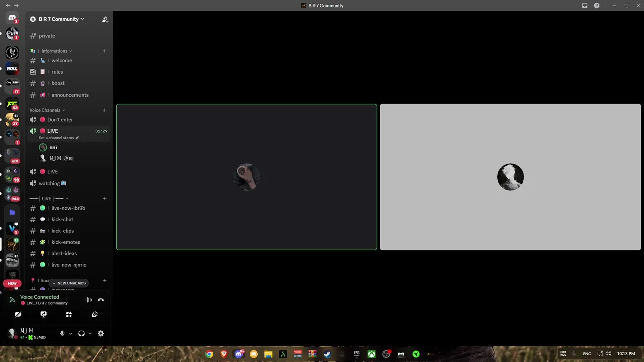Click red NEW server unread indicator
The width and height of the screenshot is (644, 362).
click(x=12, y=283)
